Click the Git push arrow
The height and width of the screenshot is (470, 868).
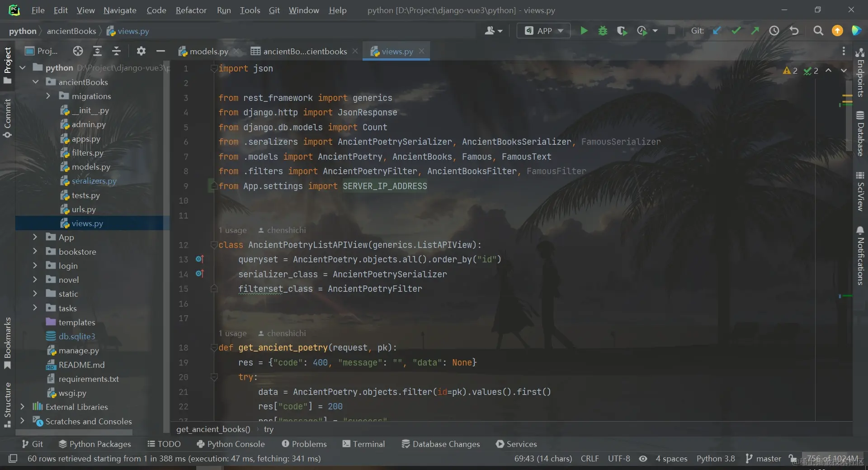(755, 31)
